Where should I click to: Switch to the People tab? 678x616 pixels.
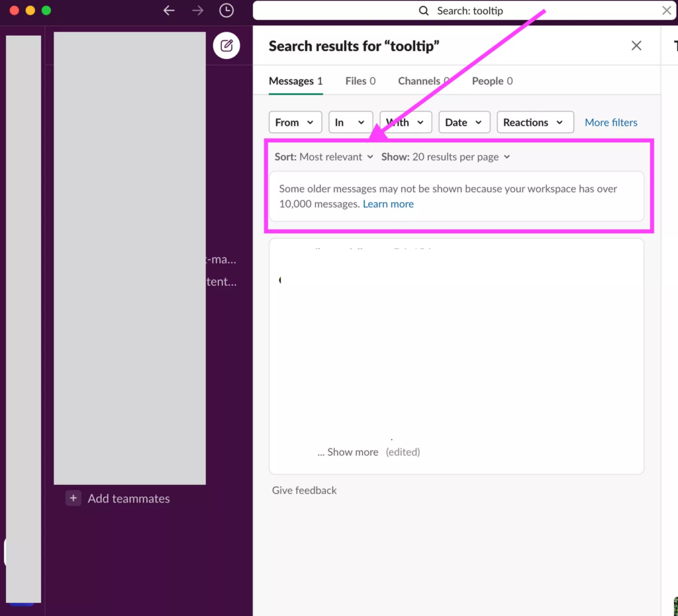(492, 81)
